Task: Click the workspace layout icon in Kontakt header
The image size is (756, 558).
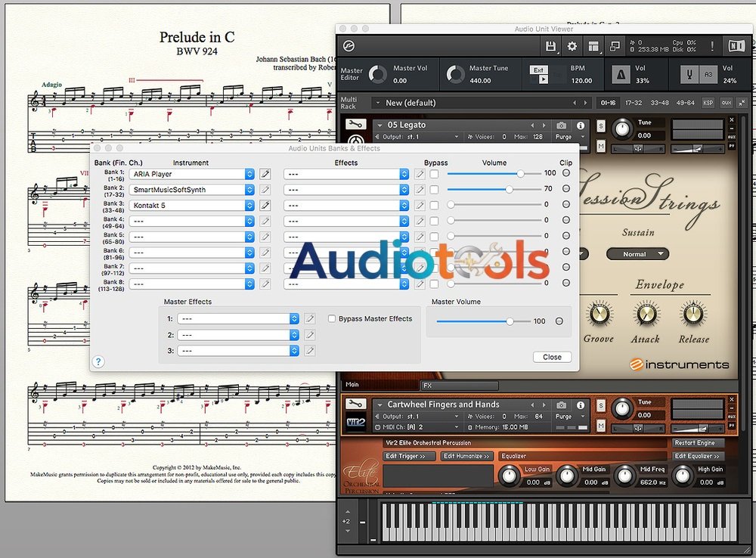Action: click(x=593, y=46)
